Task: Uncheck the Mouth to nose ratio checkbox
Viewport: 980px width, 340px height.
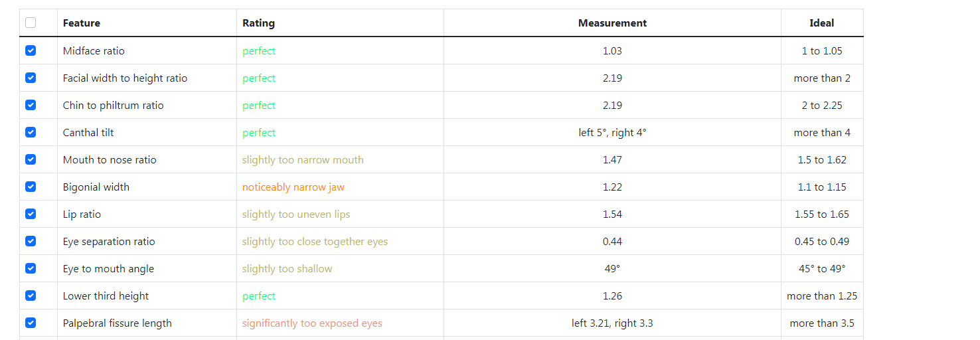Action: point(31,159)
